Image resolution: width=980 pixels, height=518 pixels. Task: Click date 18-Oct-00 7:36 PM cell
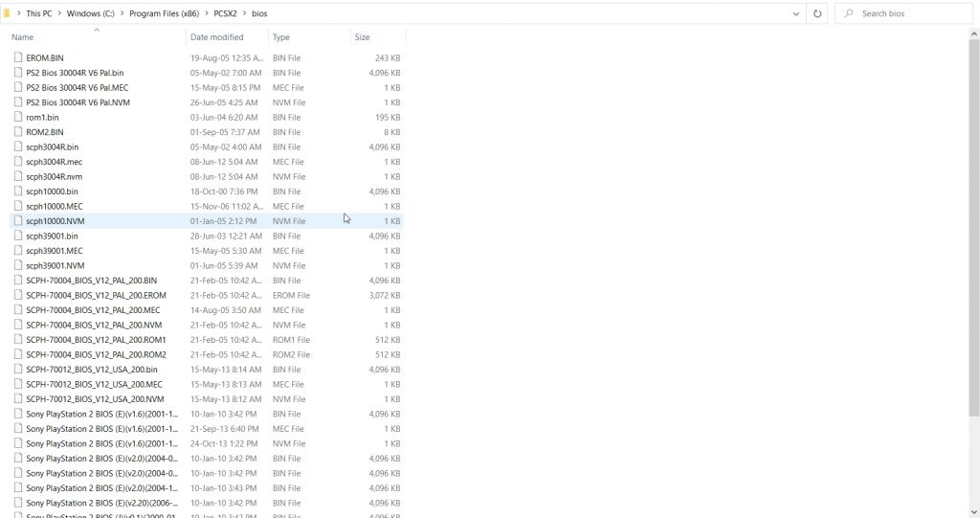[x=224, y=191]
